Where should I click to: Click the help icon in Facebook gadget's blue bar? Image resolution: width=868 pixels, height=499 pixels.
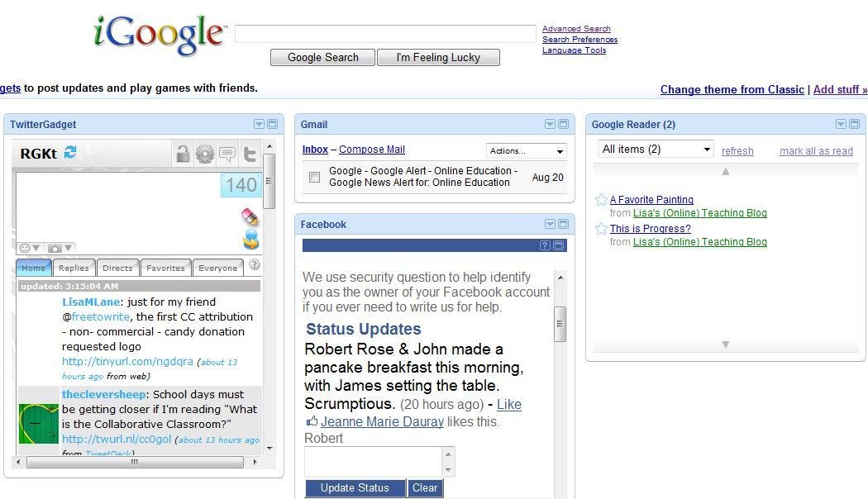(545, 245)
